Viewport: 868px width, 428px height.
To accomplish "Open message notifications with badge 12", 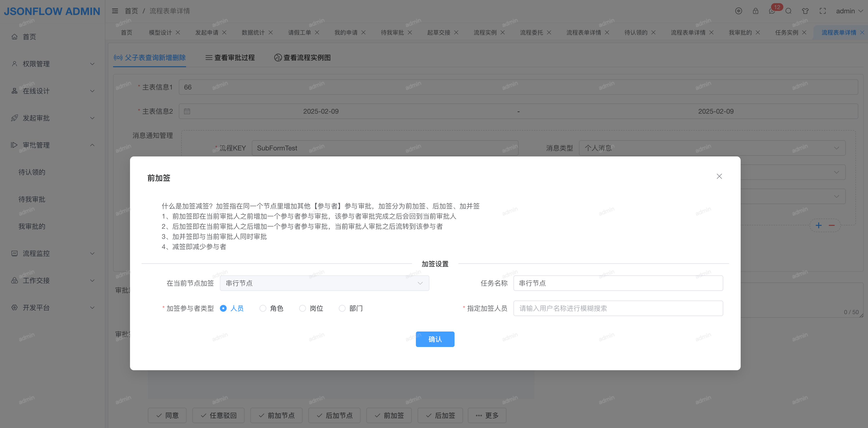I will coord(772,11).
